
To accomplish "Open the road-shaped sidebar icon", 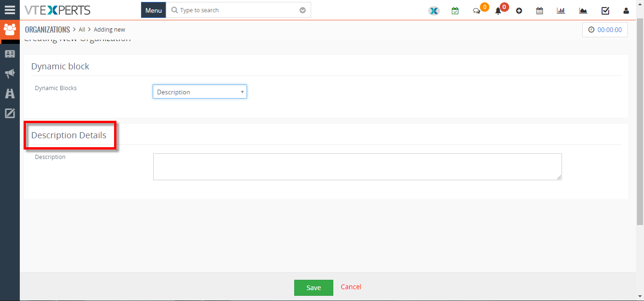I will tap(9, 93).
